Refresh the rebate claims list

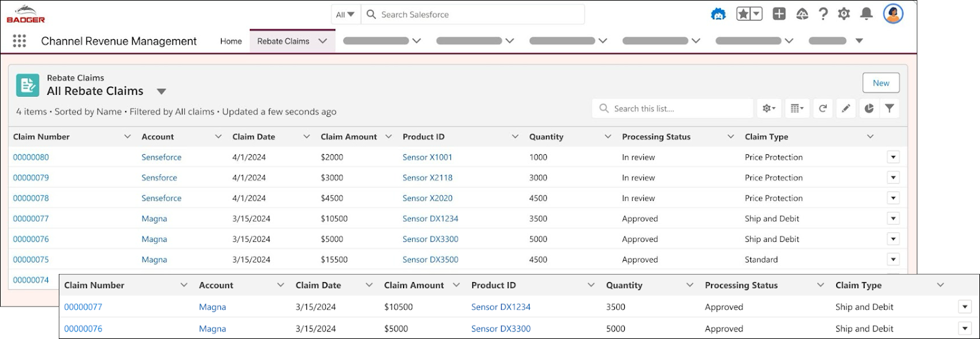click(823, 108)
